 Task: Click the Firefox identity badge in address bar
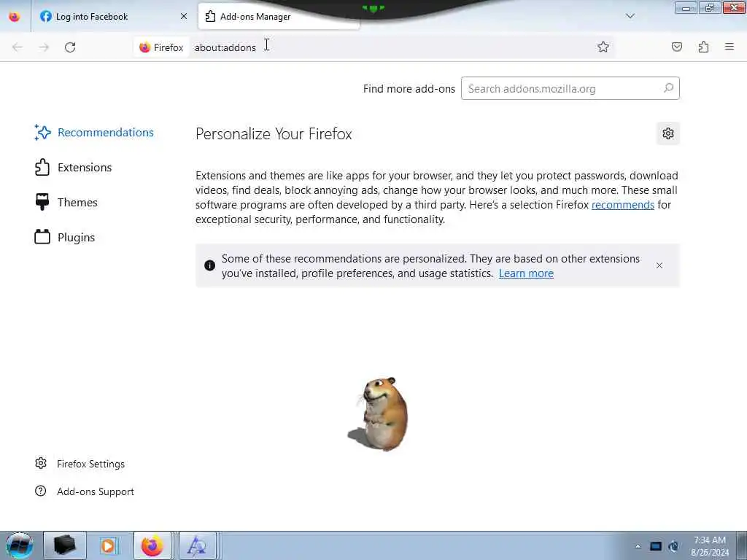tap(161, 47)
